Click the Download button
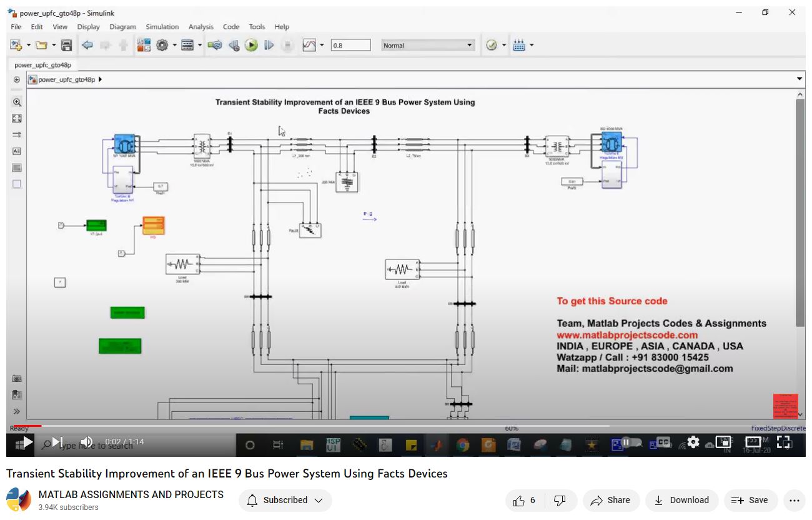 (x=681, y=500)
